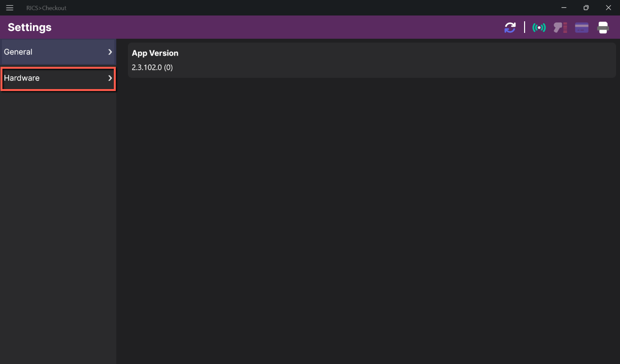The image size is (620, 364).
Task: Click the receipt printer icon
Action: click(603, 28)
